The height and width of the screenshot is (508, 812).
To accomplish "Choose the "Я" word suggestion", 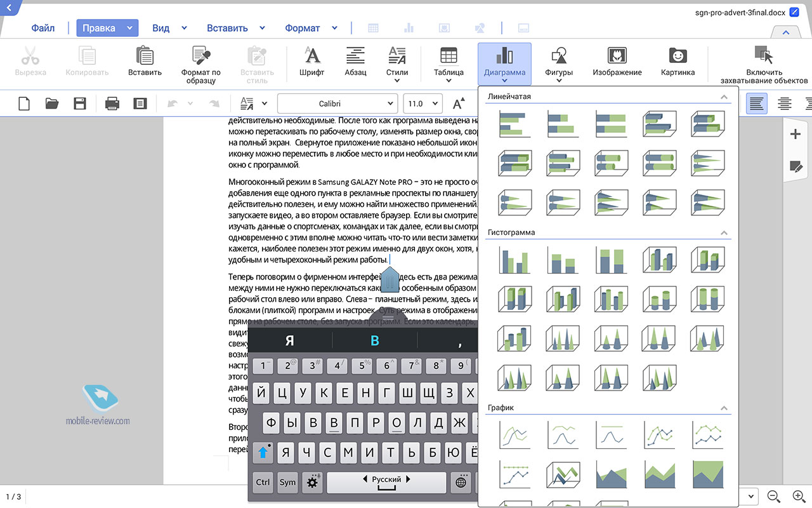I will click(x=290, y=341).
